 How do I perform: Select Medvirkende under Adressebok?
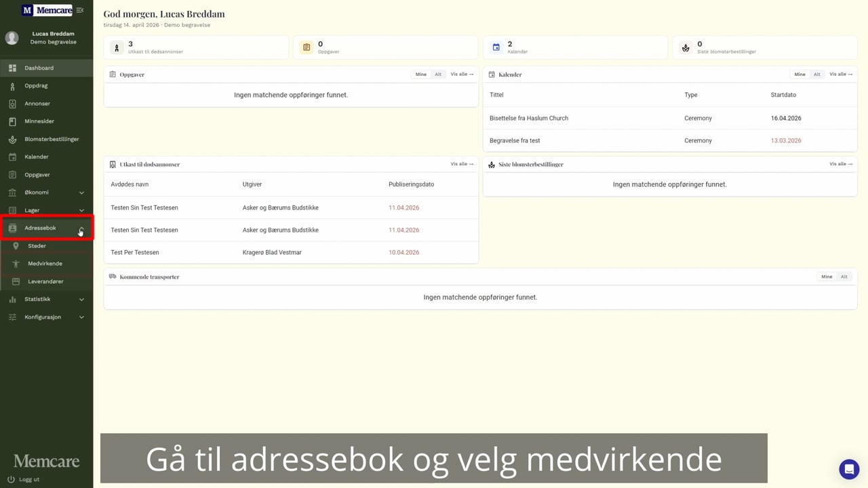(46, 264)
